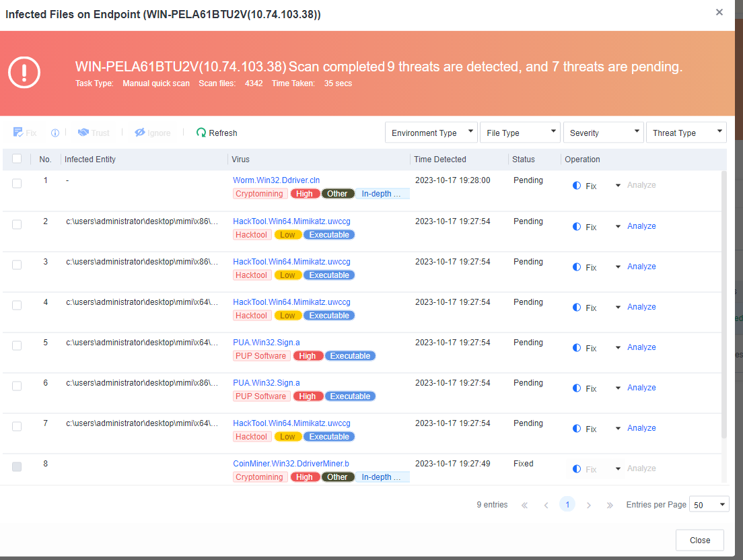743x560 pixels.
Task: Open the Environment Type filter dropdown
Action: coord(431,133)
